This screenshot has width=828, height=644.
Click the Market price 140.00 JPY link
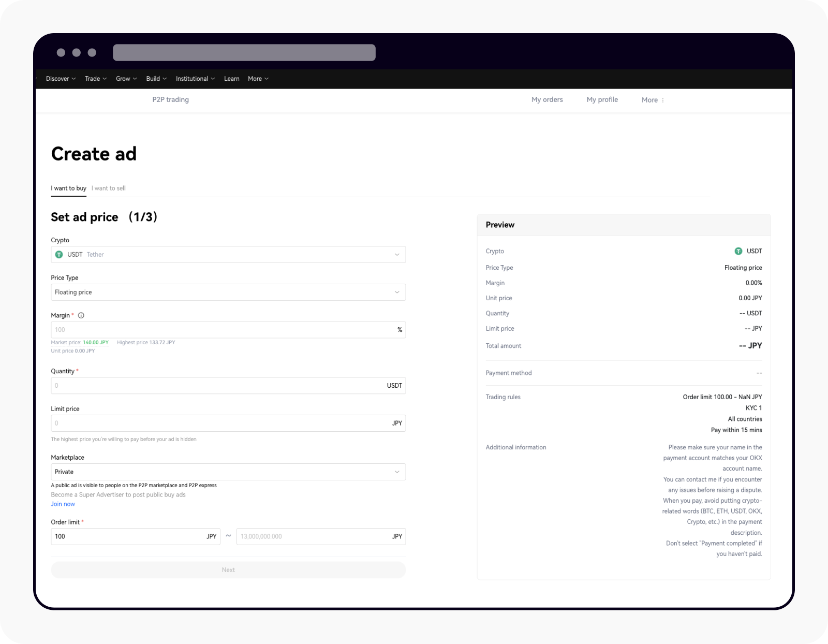(x=80, y=342)
